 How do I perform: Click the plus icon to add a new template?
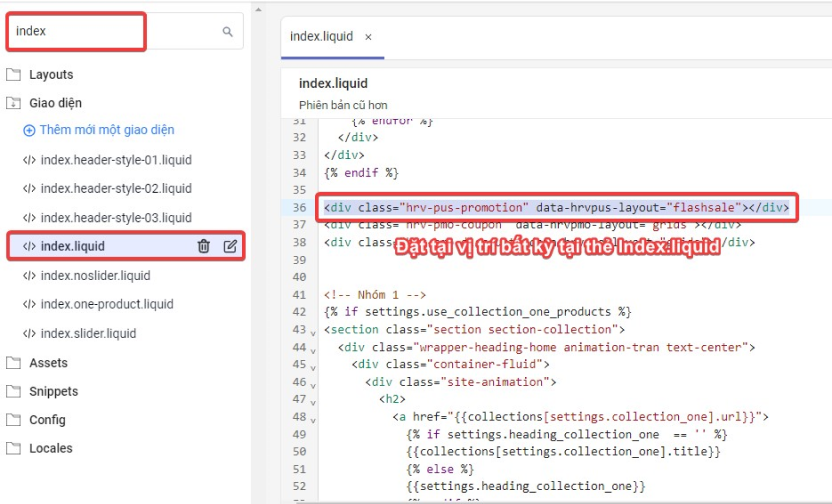29,130
